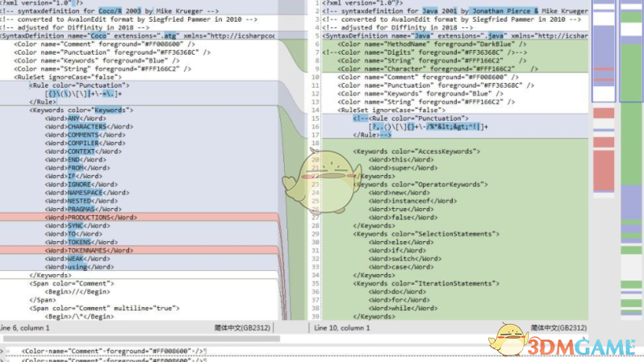The height and width of the screenshot is (362, 644).
Task: Click the Word NAMESPACE entry
Action: pos(87,193)
